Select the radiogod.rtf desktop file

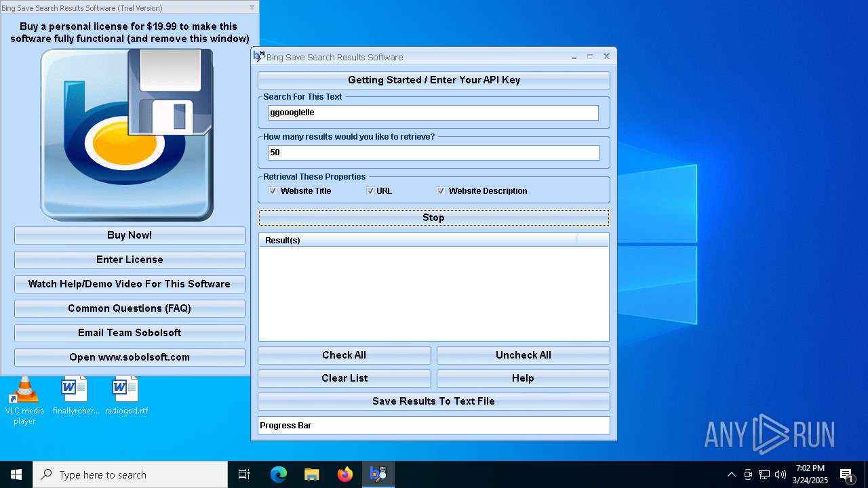126,396
